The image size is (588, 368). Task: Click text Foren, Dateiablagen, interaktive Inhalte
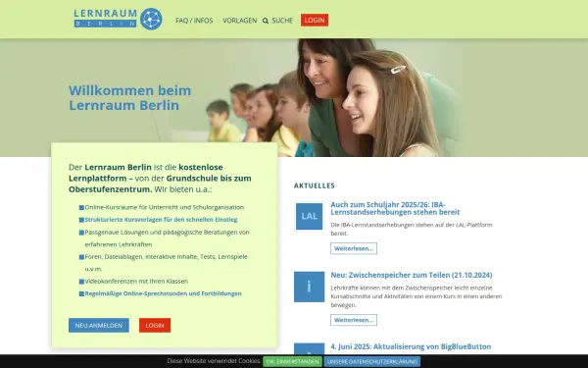click(x=167, y=262)
